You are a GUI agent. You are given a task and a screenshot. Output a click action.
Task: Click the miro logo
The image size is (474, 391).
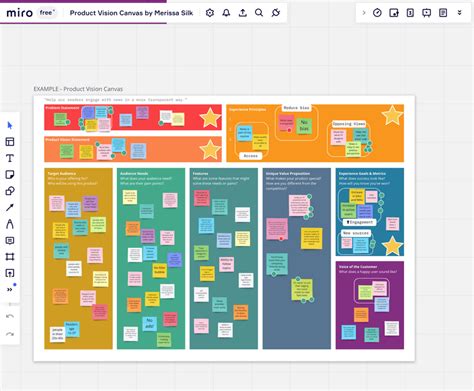pos(19,13)
